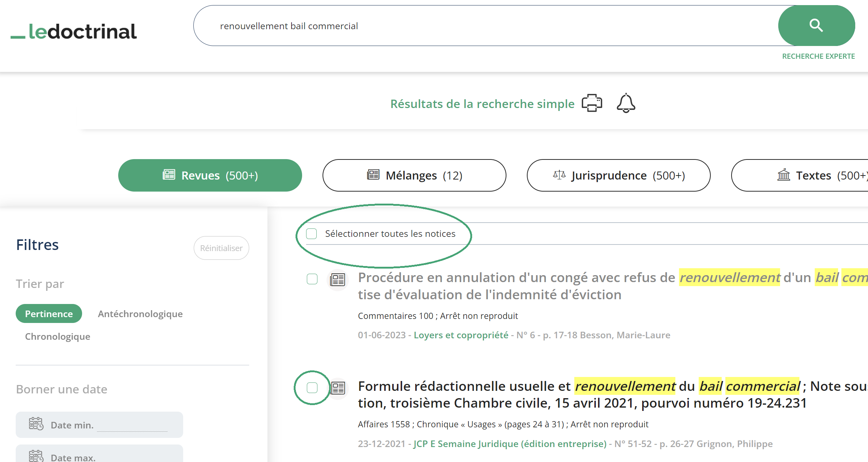Click the search magnifier icon

pyautogui.click(x=816, y=26)
